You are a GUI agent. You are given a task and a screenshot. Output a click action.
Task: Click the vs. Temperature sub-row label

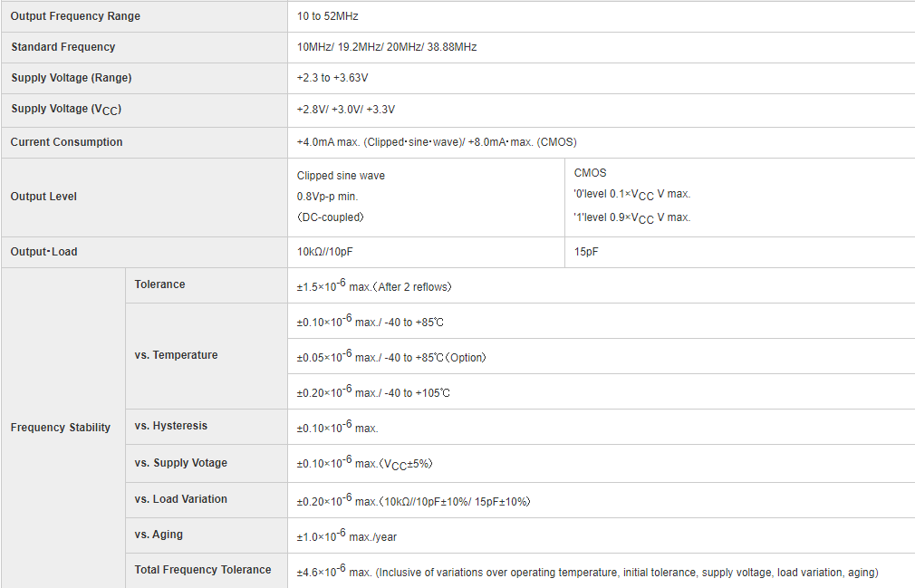tap(176, 355)
